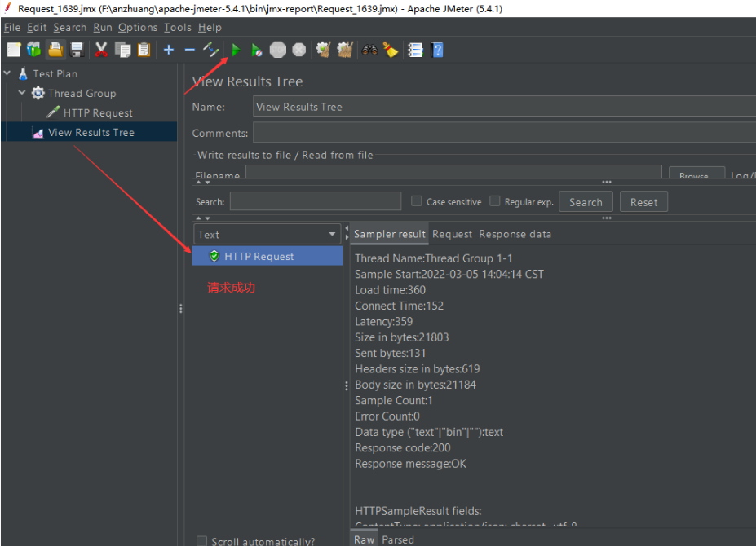
Task: Click the Stop test icon
Action: 278,50
